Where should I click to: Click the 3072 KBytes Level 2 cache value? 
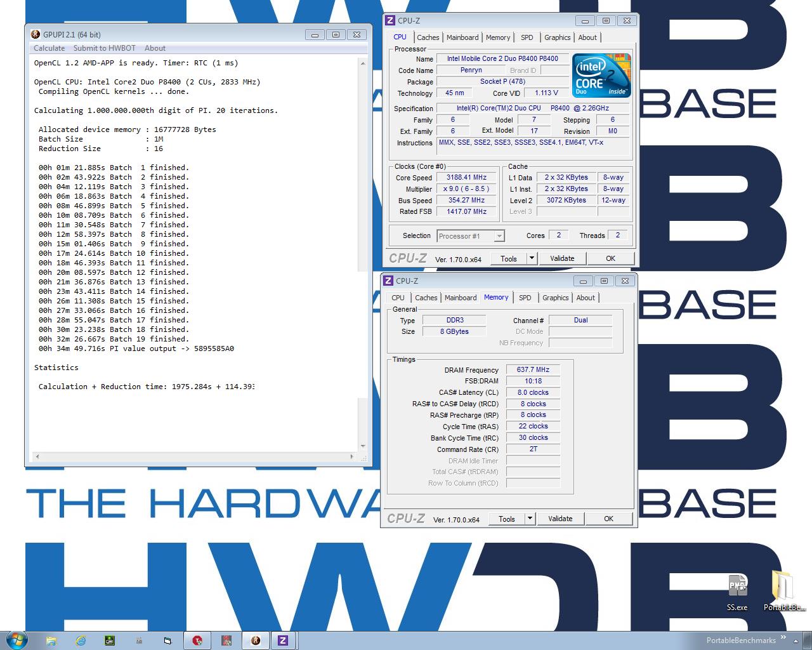click(x=566, y=201)
